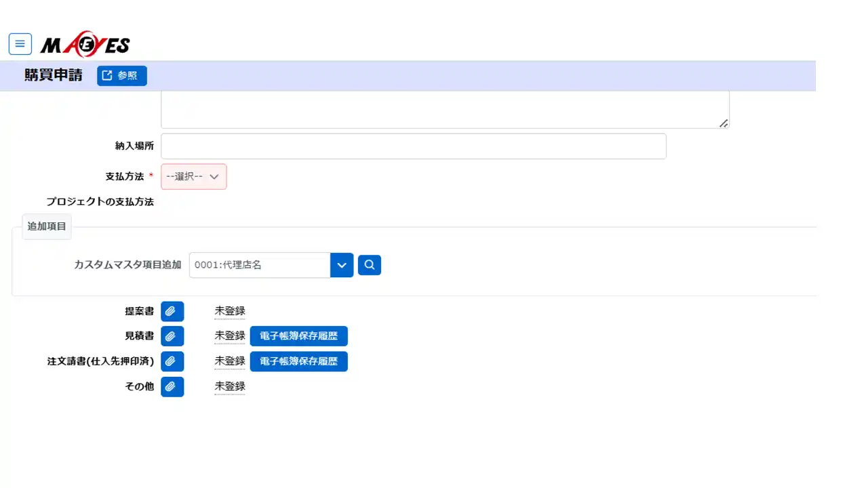The image size is (868, 488).
Task: Open 電子帳簿保存履歴 for the 見積書 row
Action: tap(298, 336)
